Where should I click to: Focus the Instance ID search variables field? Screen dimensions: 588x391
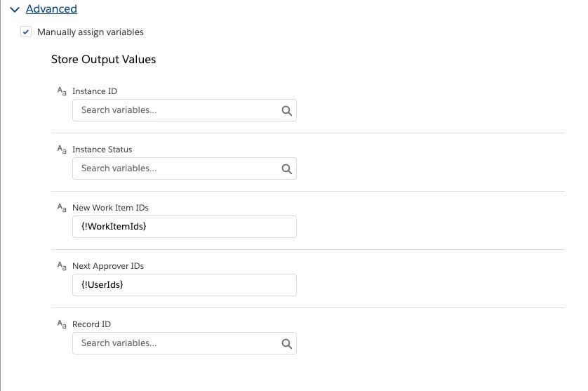coord(175,110)
